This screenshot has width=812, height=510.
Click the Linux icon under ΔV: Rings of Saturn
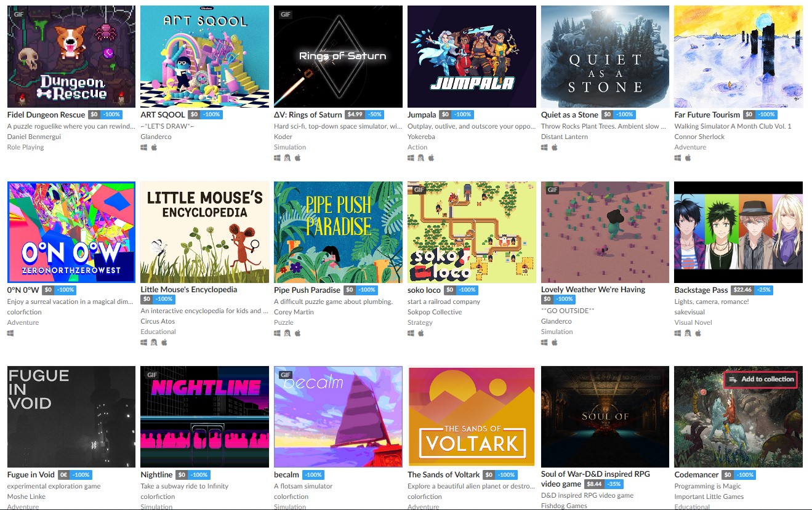(x=287, y=158)
